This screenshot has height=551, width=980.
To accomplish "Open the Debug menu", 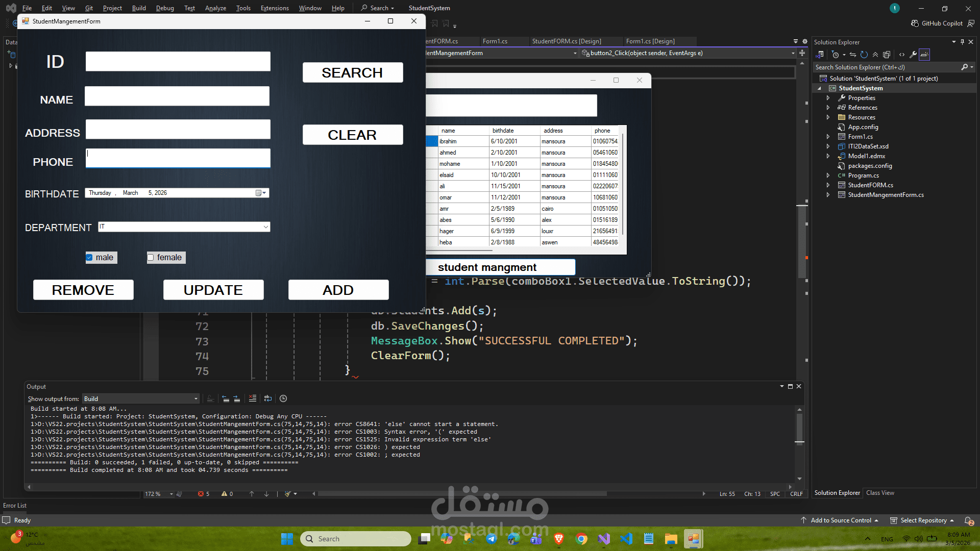I will [x=164, y=8].
